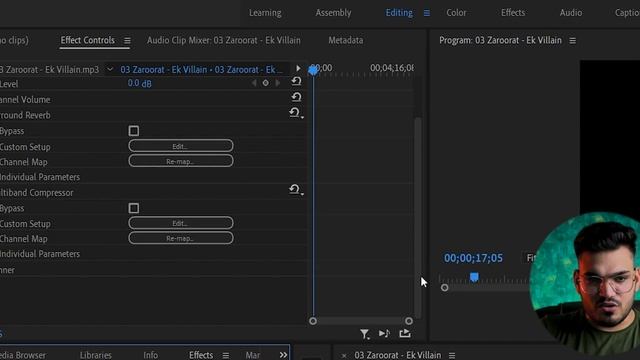Click the 0.0 dB Level value

(x=140, y=84)
